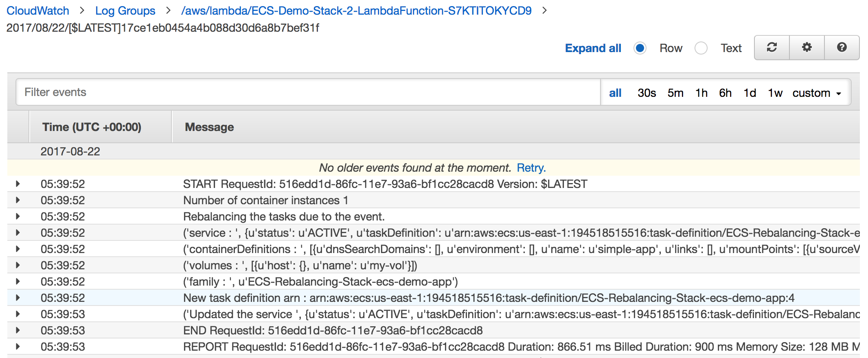Expand the family log row
Screen dimensions: 868x358
click(x=18, y=282)
